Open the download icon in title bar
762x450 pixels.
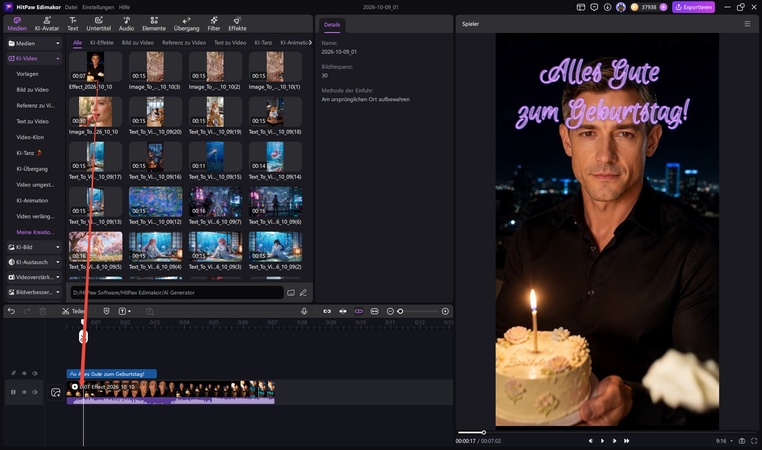tap(607, 7)
